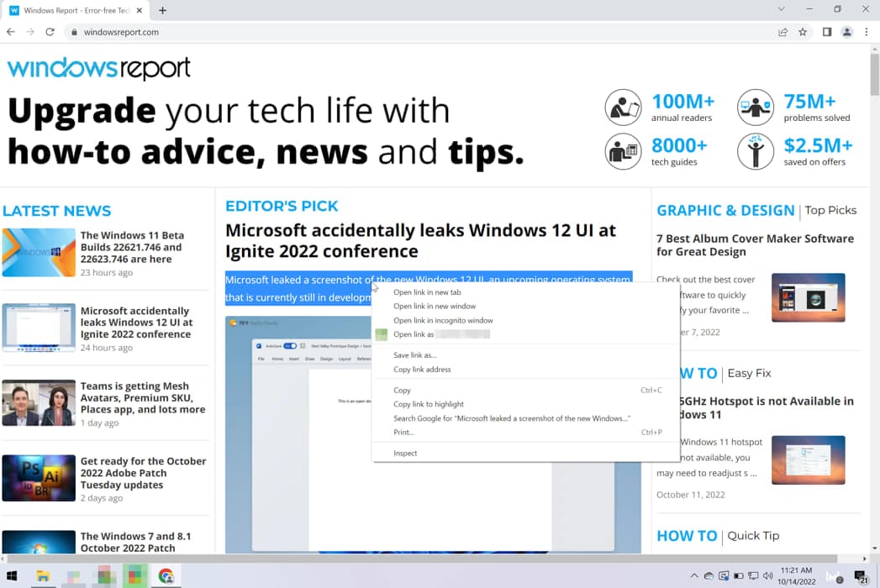Open the notification center icon
Image resolution: width=880 pixels, height=588 pixels.
(861, 576)
